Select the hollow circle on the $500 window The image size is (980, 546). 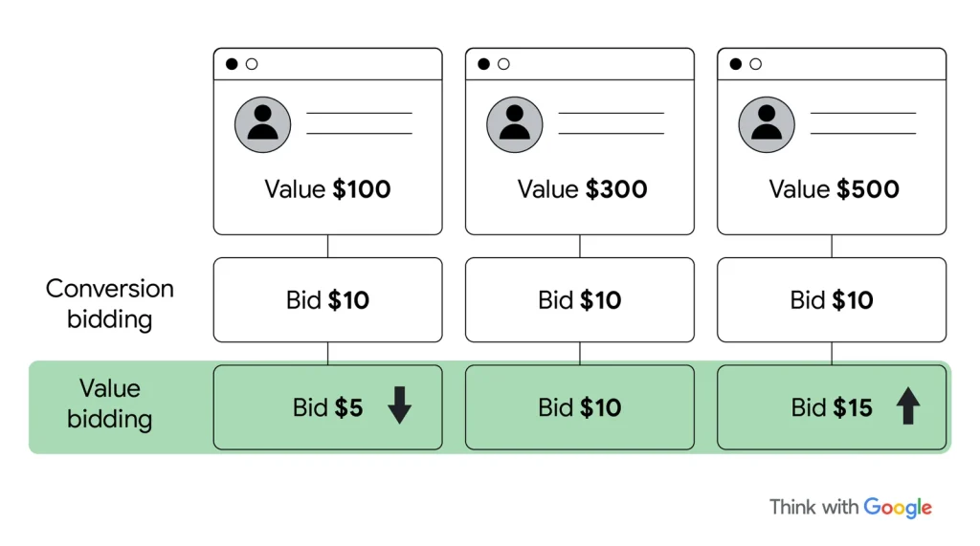click(755, 64)
